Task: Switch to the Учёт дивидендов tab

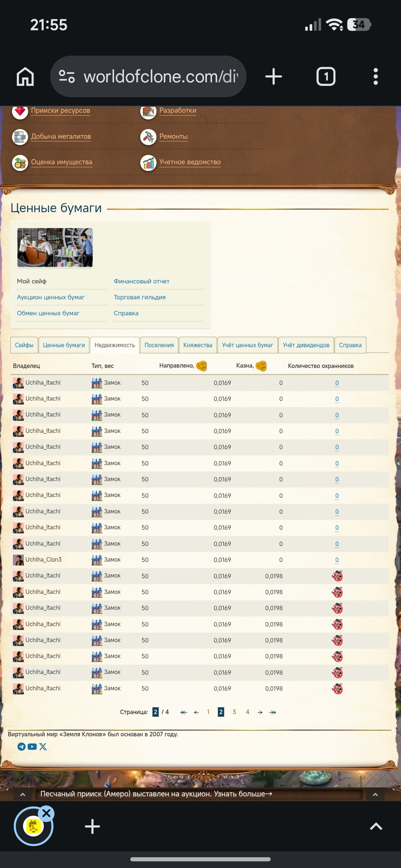Action: pos(306,345)
